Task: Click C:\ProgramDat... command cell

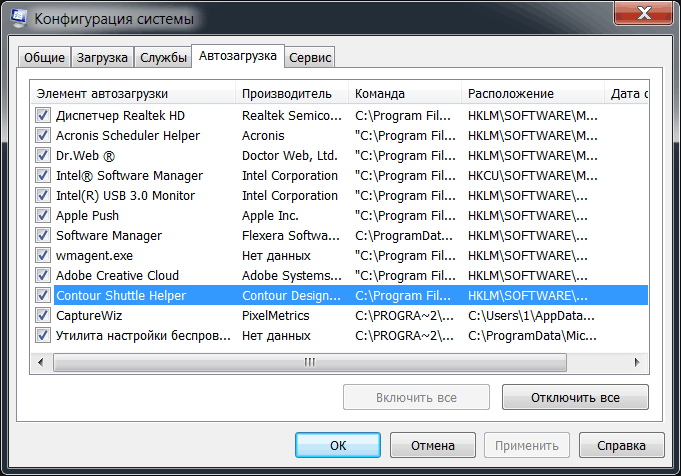Action: (x=404, y=235)
